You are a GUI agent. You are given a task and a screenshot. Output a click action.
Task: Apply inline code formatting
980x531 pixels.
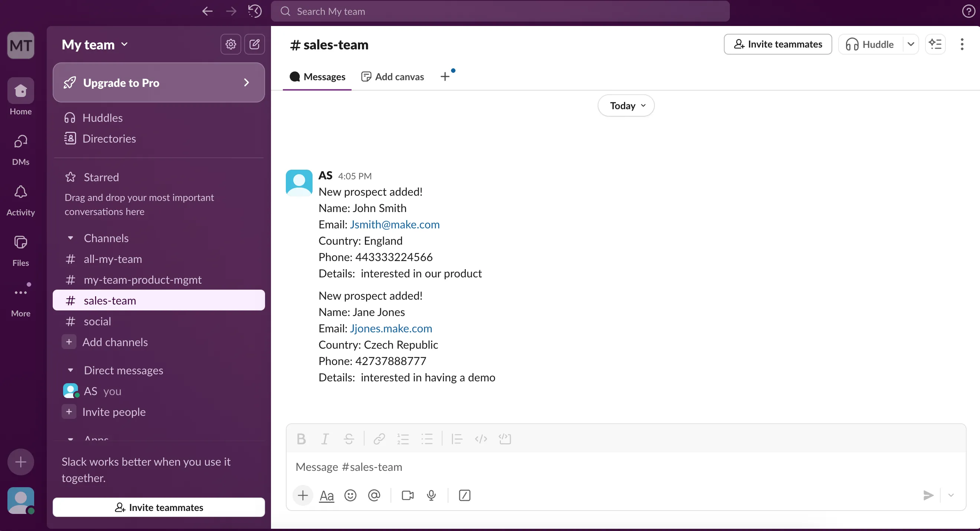[x=481, y=439]
